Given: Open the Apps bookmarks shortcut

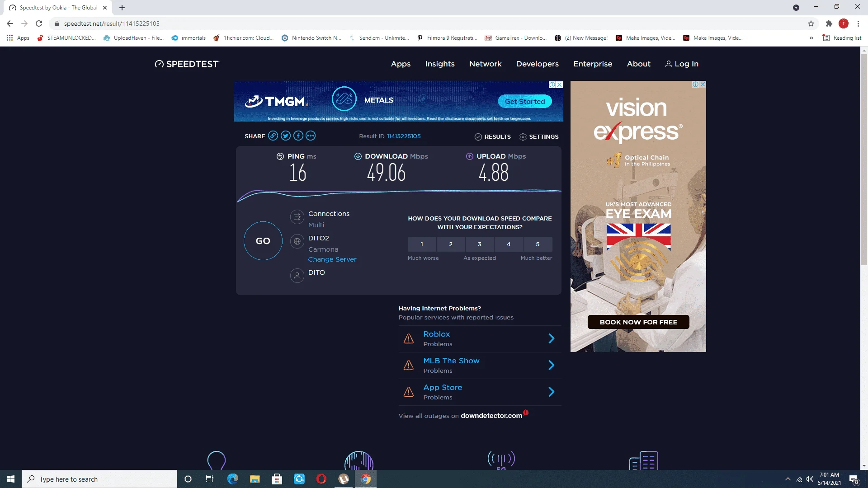Looking at the screenshot, I should click(x=18, y=38).
